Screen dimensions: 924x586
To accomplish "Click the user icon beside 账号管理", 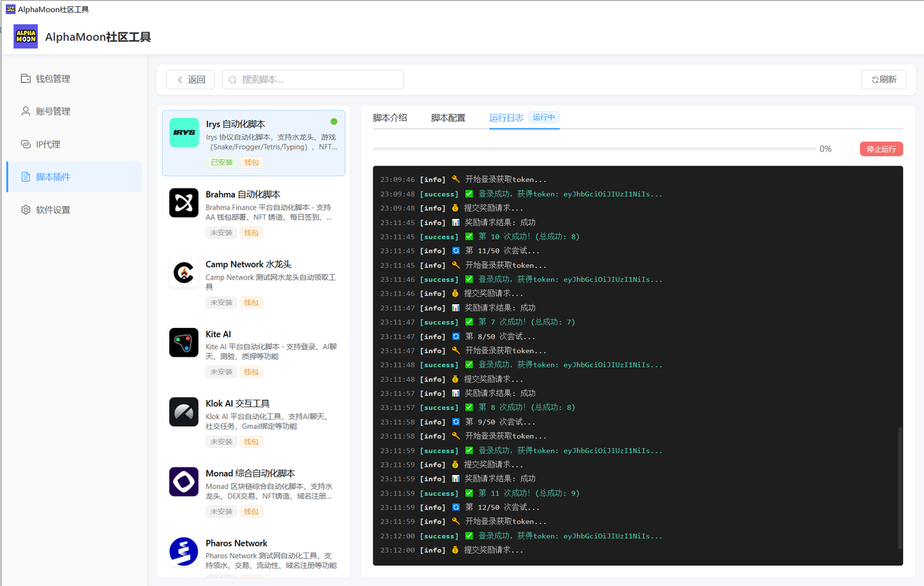I will tap(26, 112).
